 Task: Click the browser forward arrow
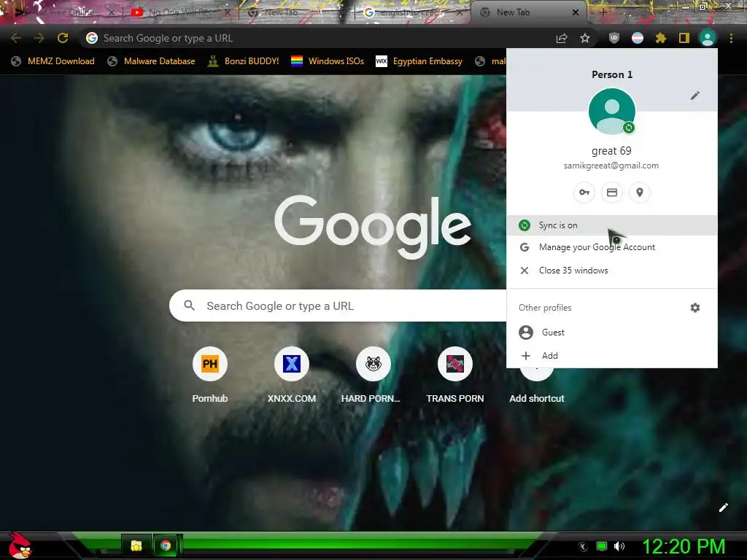coord(39,38)
